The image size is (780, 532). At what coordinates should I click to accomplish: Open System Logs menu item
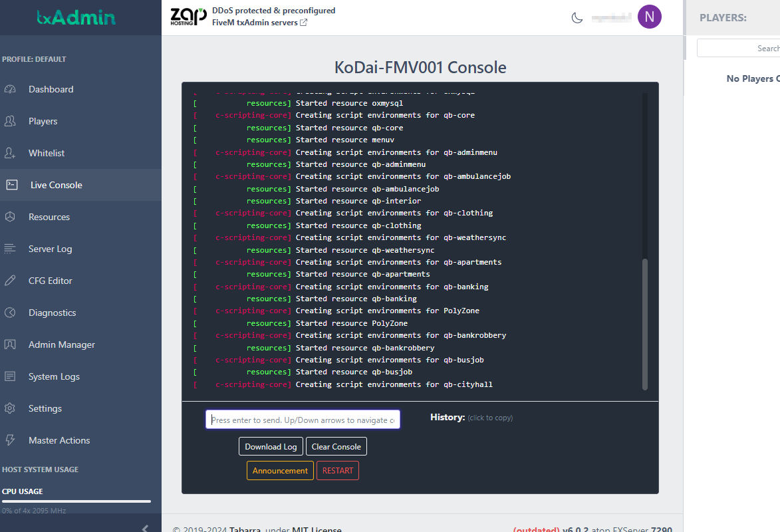click(54, 376)
